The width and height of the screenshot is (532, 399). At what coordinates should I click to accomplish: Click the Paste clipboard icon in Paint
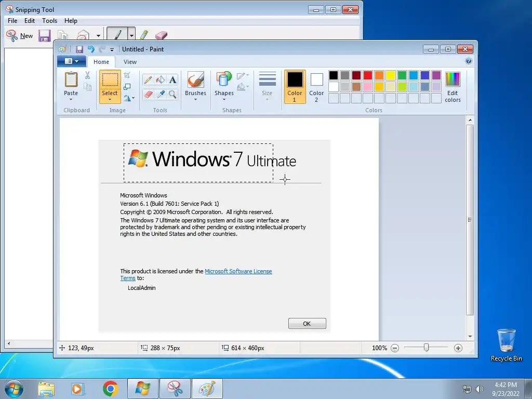[71, 79]
